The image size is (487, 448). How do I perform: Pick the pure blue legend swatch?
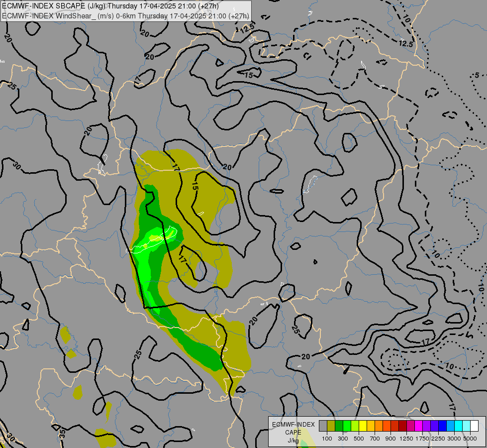pyautogui.click(x=443, y=426)
